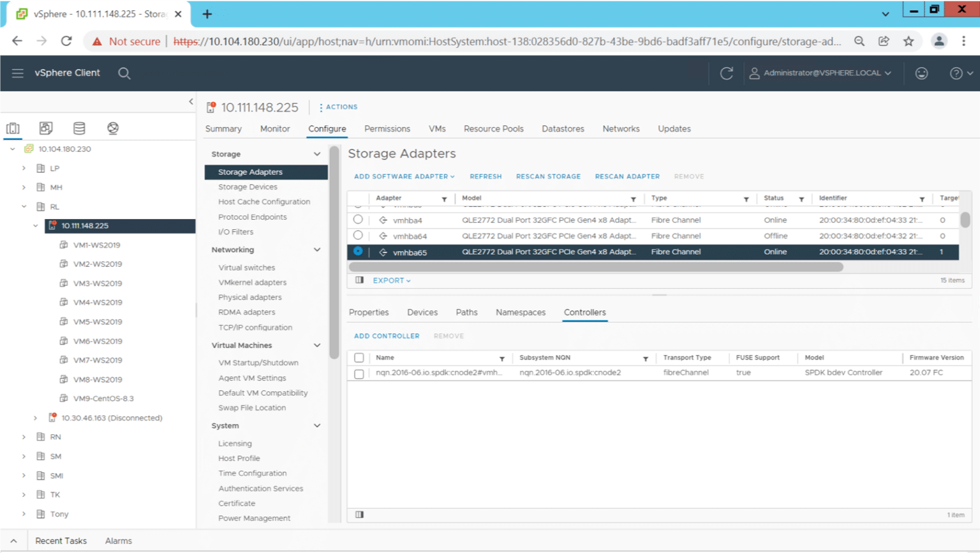The image size is (980, 553).
Task: Open Storage Devices settings page
Action: point(248,187)
